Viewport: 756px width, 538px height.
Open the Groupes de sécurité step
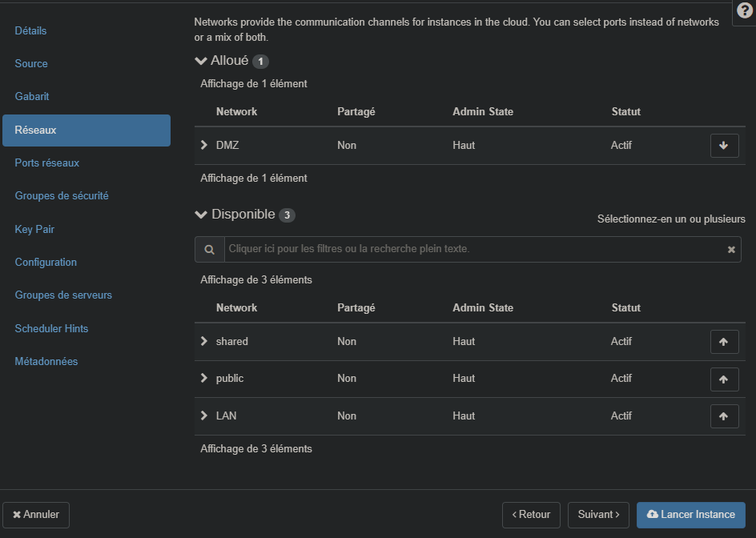coord(62,195)
